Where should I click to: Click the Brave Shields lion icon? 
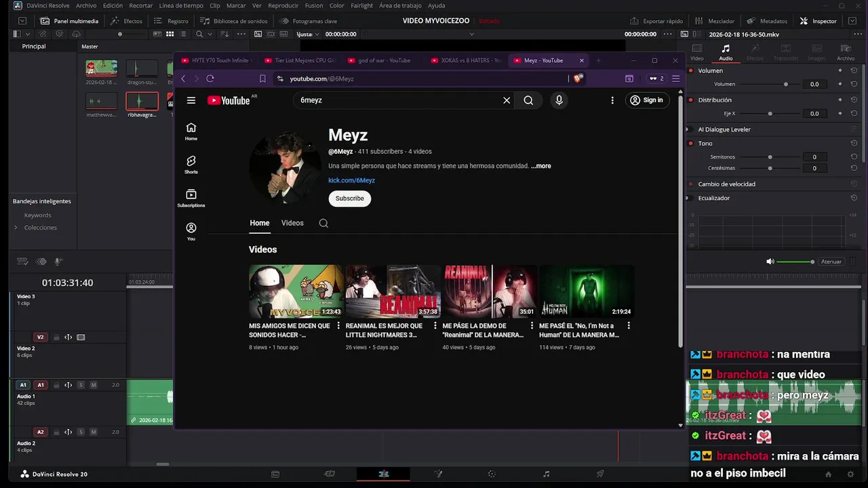pos(578,79)
